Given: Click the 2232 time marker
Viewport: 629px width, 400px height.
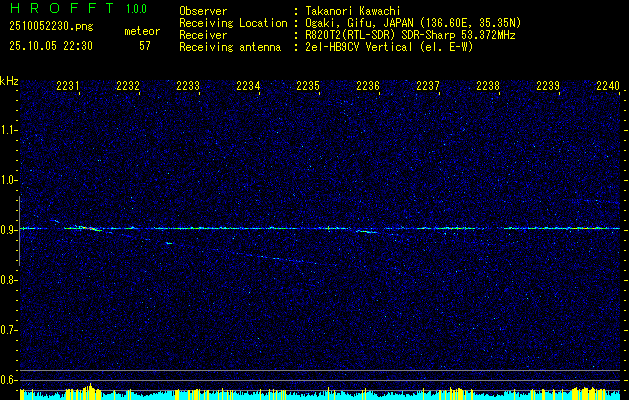Looking at the screenshot, I should 128,86.
